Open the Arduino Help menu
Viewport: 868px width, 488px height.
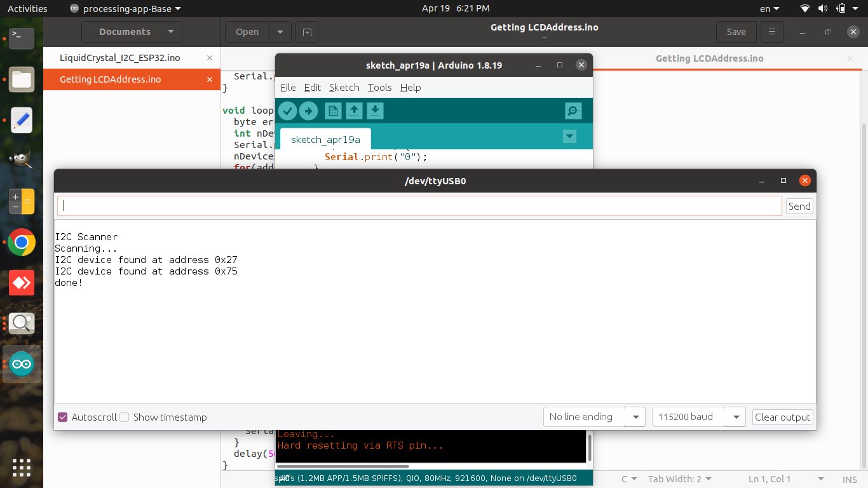(410, 88)
